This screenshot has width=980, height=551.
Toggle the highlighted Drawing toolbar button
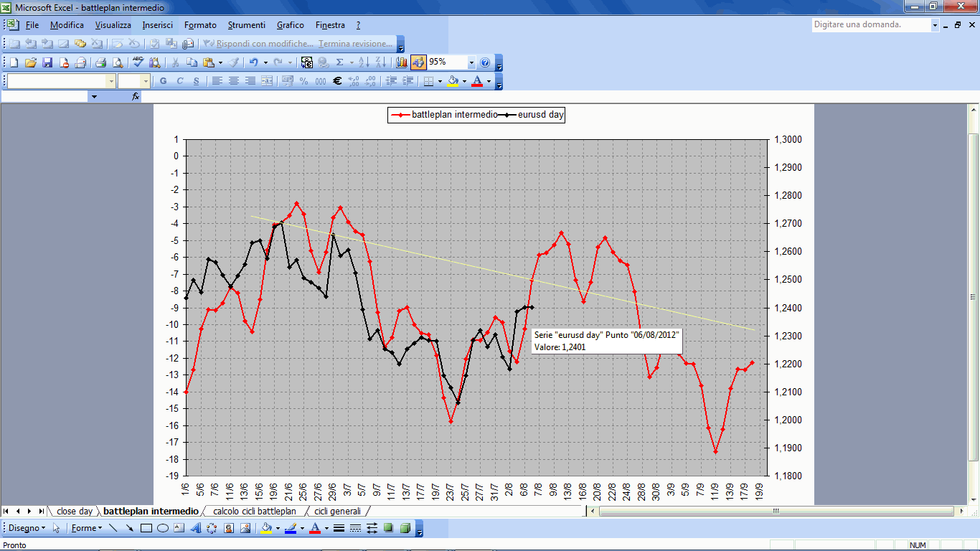pos(418,62)
